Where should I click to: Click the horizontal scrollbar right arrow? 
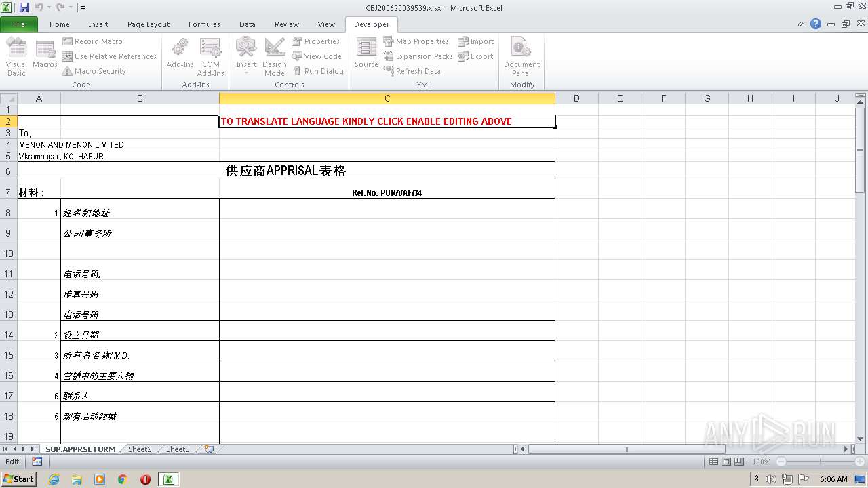click(x=846, y=449)
